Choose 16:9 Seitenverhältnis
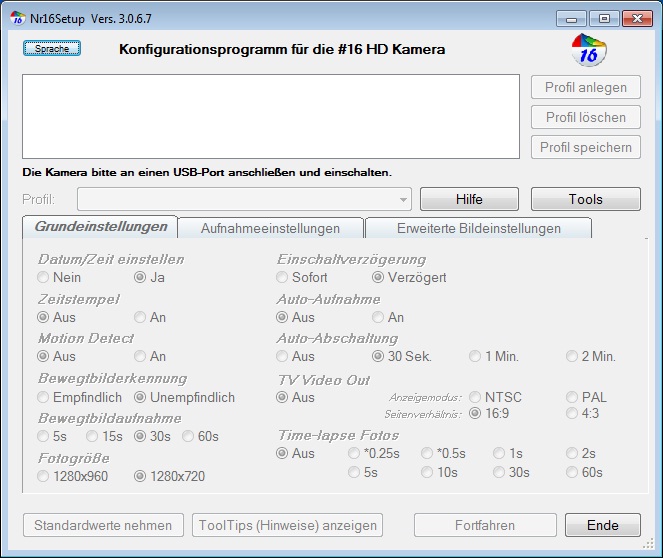Viewport: 663px width, 558px height. coord(489,413)
